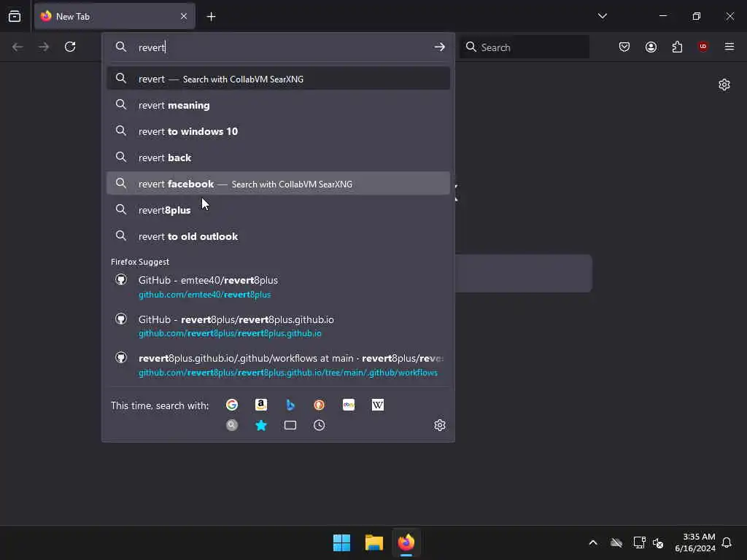Select suggestion 'revert to old outlook'
The image size is (747, 560).
tap(278, 236)
